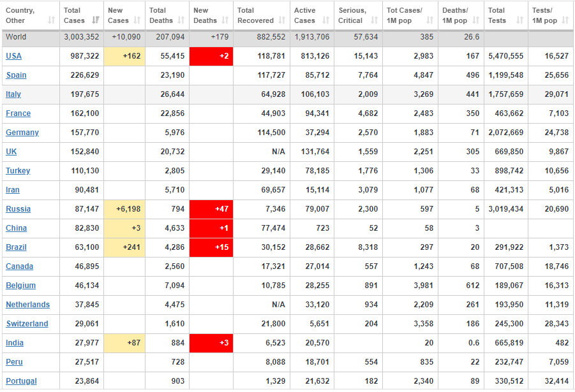Select Brazil new cases +241 cell

[x=124, y=247]
